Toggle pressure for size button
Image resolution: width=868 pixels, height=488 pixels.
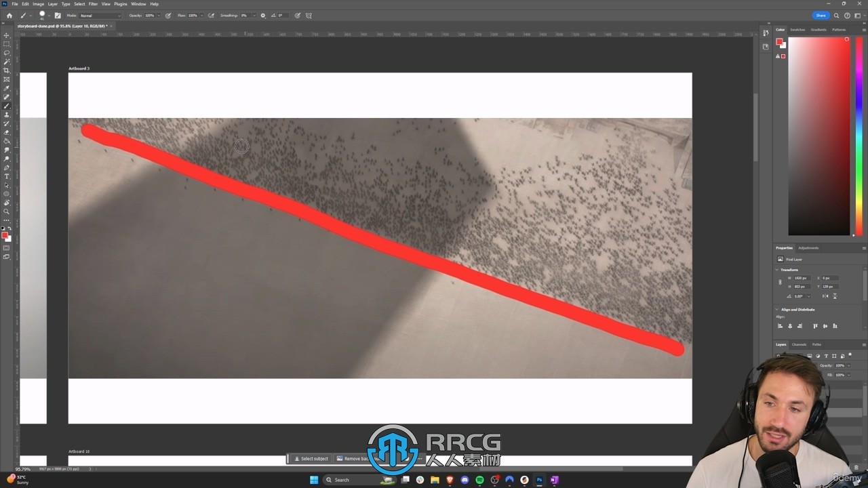298,15
